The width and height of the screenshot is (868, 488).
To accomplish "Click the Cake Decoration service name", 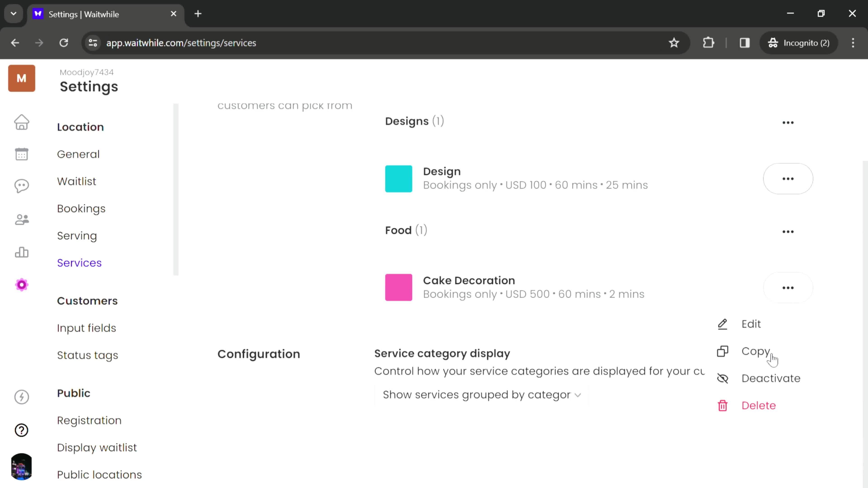I will click(469, 281).
